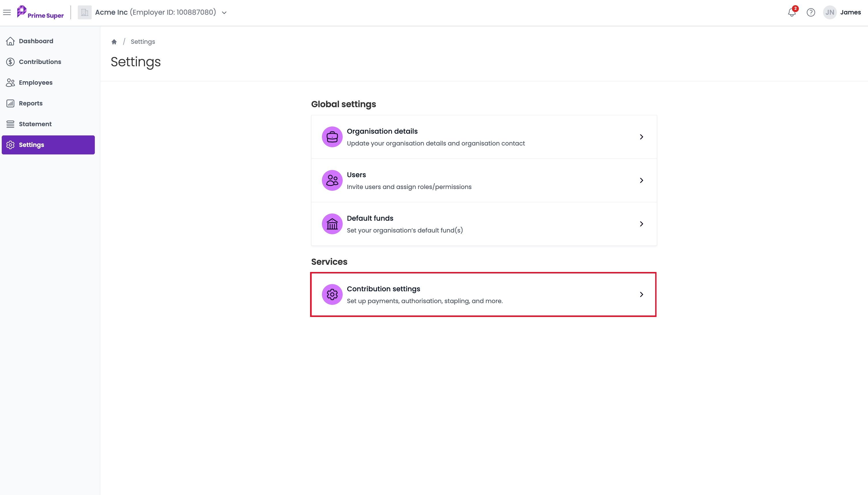The height and width of the screenshot is (495, 868).
Task: Click the home breadcrumb icon
Action: (114, 42)
